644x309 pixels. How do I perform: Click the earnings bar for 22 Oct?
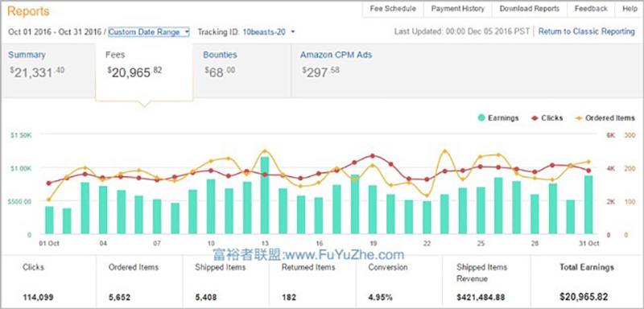tap(427, 218)
